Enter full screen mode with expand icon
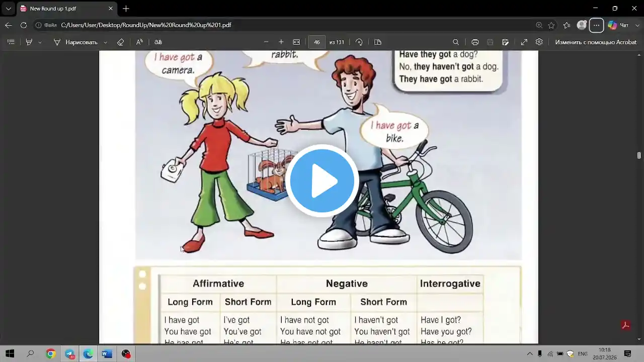Image resolution: width=644 pixels, height=362 pixels. [524, 42]
